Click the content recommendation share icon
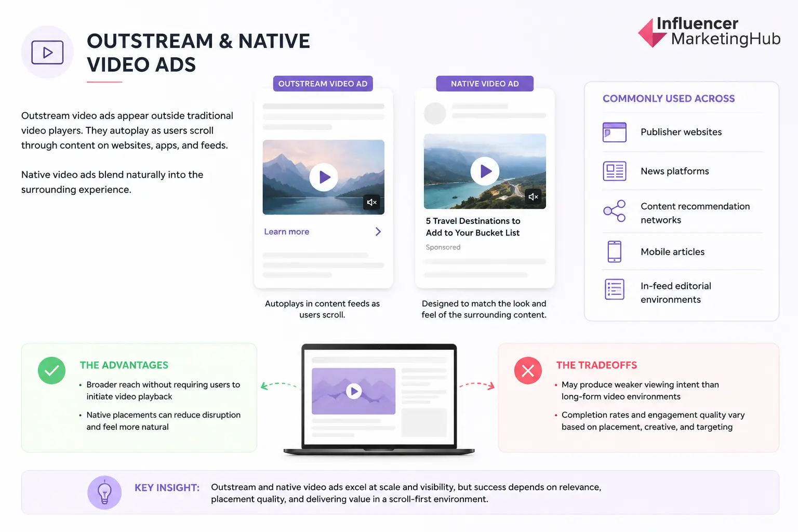The height and width of the screenshot is (532, 798). tap(615, 211)
